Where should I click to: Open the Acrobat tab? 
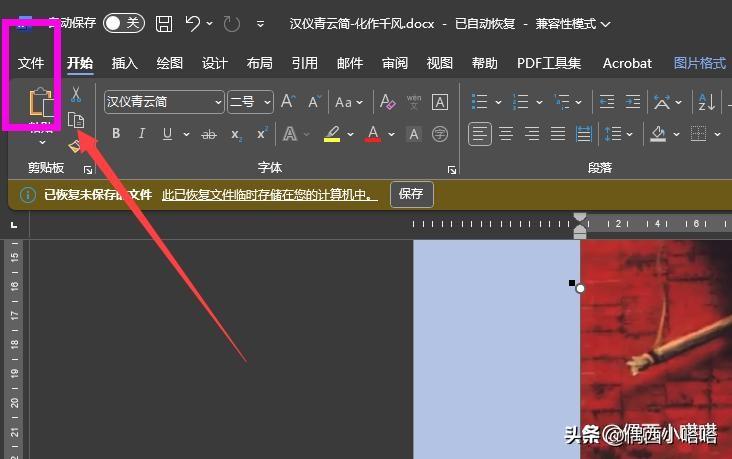pyautogui.click(x=627, y=63)
